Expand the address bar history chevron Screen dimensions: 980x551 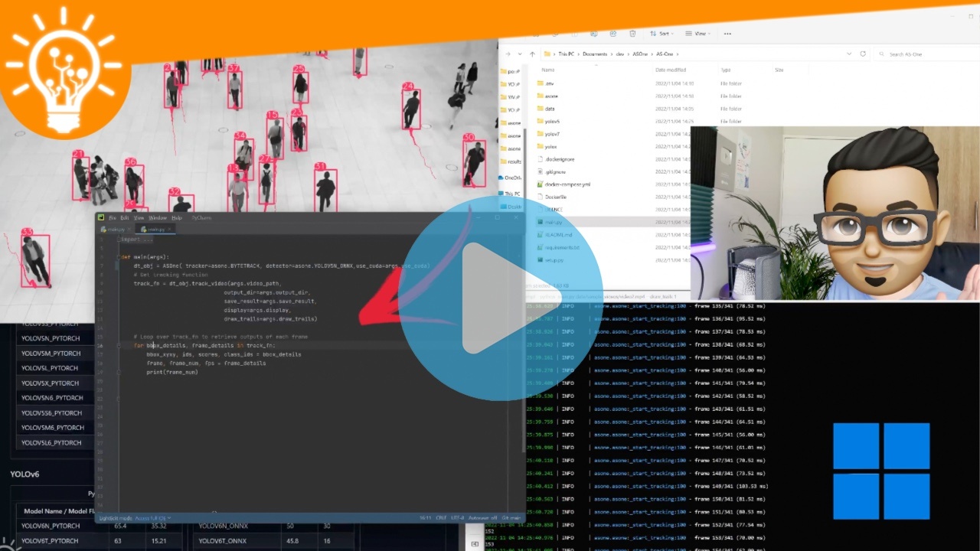[849, 54]
